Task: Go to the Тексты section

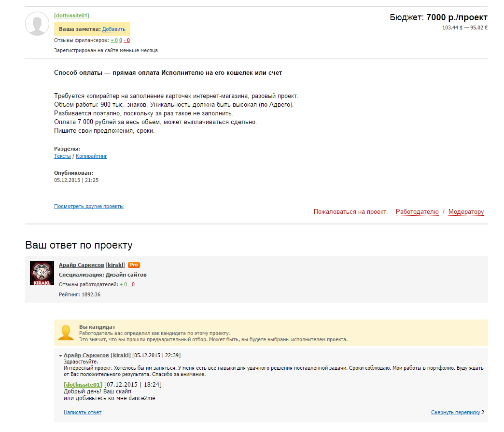Action: click(62, 156)
